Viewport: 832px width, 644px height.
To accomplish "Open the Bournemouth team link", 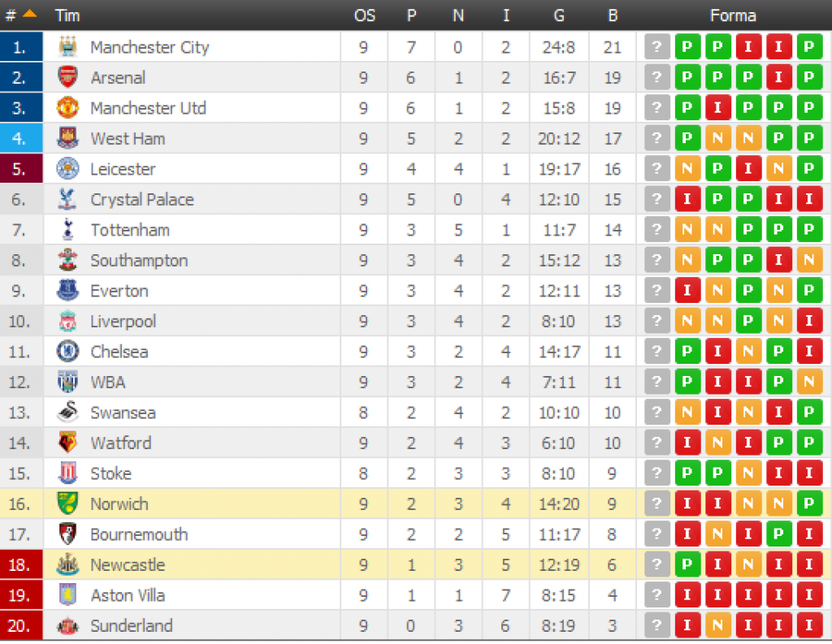I will click(x=139, y=534).
